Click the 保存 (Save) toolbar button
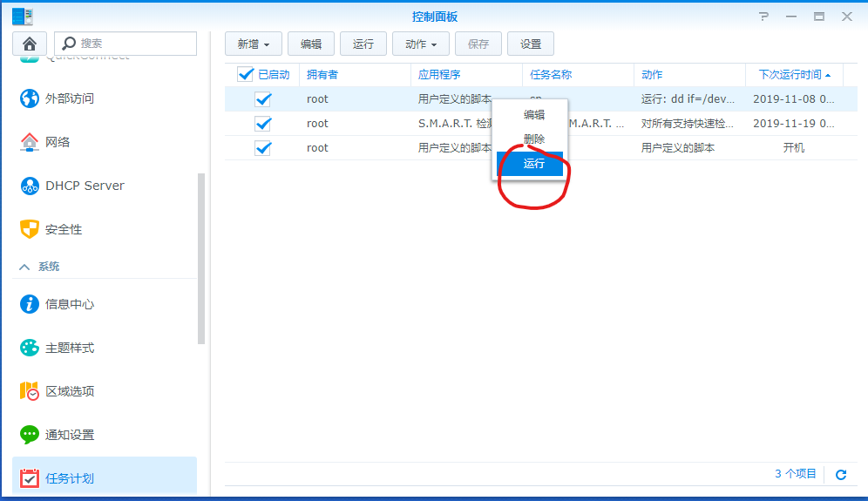Screen dimensions: 868x501 pos(478,44)
